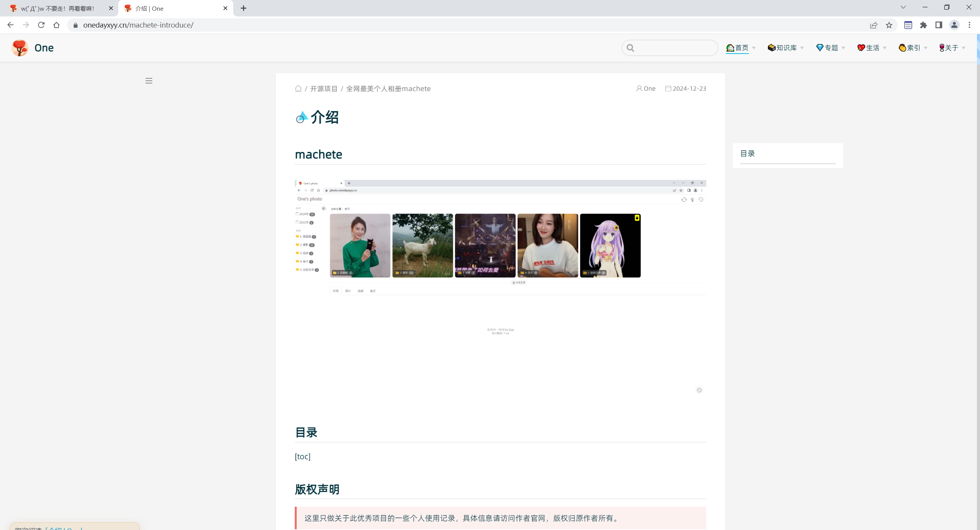The image size is (980, 530).
Task: Open the extensions puzzle icon
Action: (x=923, y=25)
